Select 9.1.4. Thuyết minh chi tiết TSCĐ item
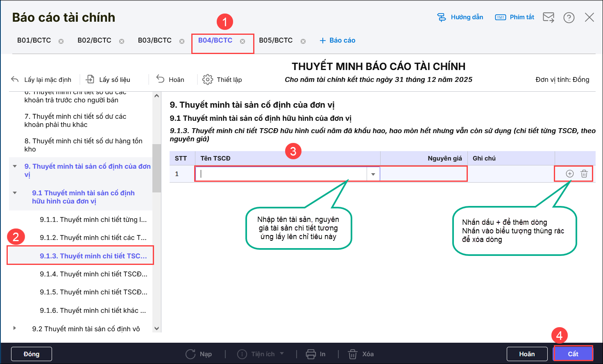Viewport: 603px width, 364px height. click(x=93, y=274)
